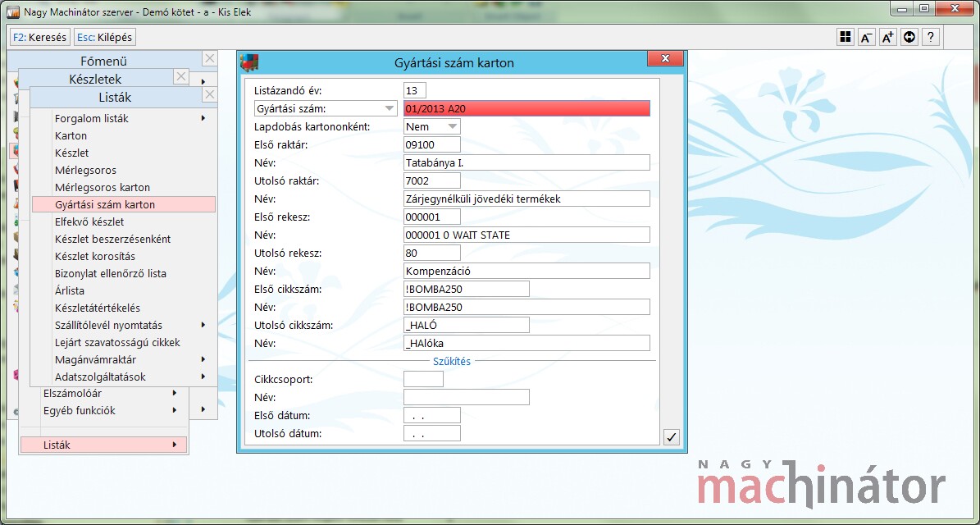Click the F2: Keresés button
The width and height of the screenshot is (980, 525).
click(39, 38)
